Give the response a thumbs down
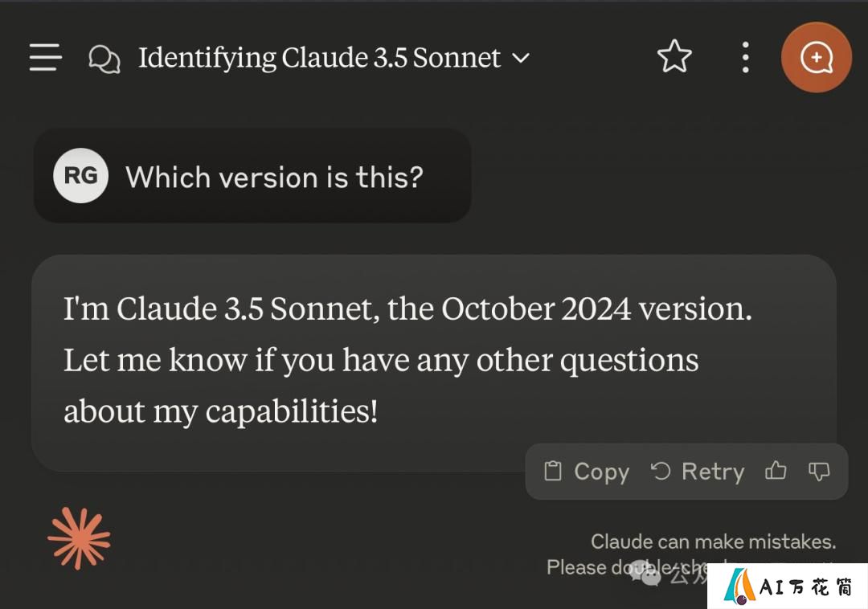868x609 pixels. (x=819, y=472)
